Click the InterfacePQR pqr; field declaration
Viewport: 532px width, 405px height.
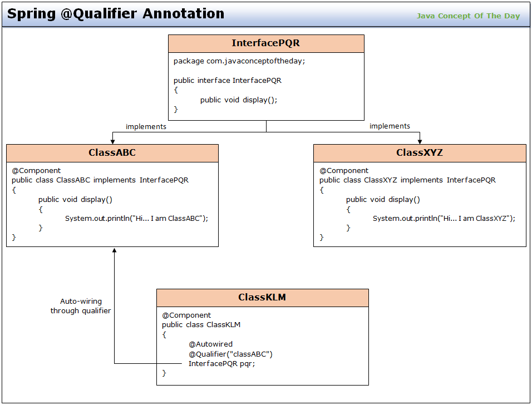coord(221,363)
